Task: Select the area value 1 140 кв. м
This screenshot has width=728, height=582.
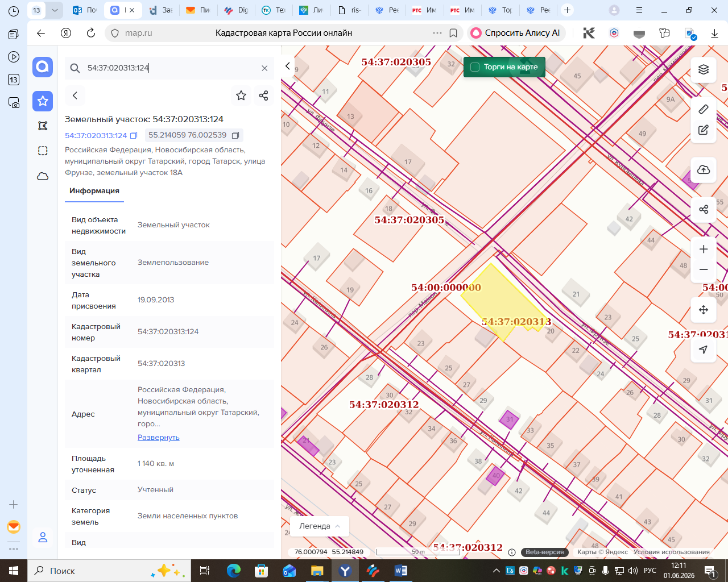Action: pyautogui.click(x=156, y=464)
